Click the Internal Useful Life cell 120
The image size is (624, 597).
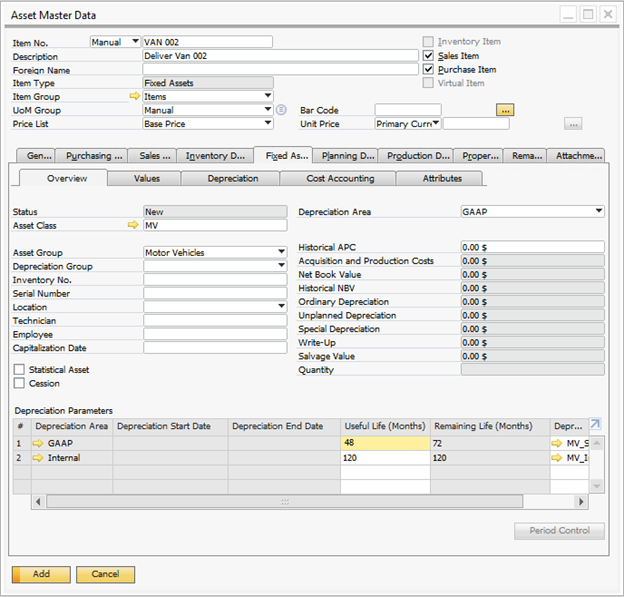coord(385,458)
